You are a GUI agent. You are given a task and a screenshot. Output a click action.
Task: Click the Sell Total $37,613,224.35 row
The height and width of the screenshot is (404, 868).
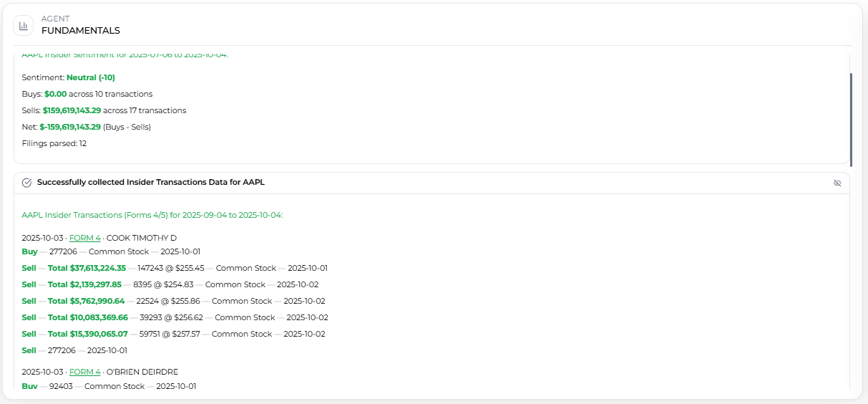point(175,268)
